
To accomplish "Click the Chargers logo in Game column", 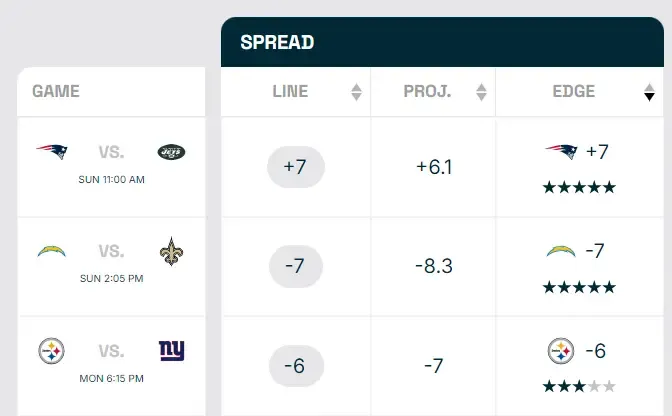I will 51,252.
